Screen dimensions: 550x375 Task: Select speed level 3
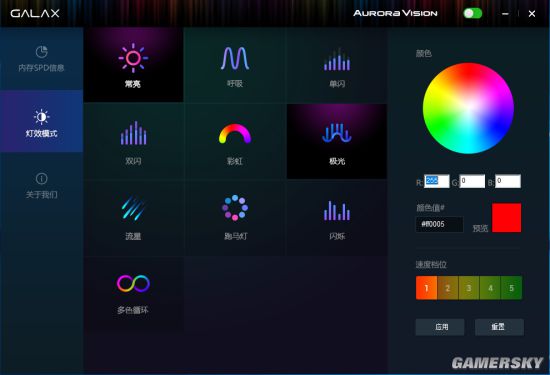(469, 288)
